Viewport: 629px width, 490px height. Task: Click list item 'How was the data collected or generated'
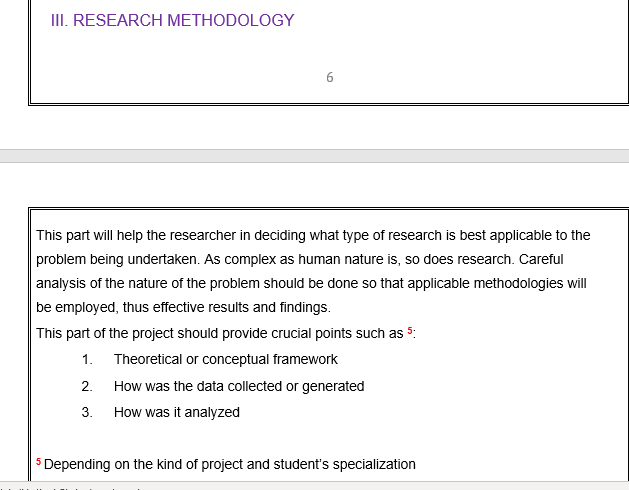click(x=239, y=386)
